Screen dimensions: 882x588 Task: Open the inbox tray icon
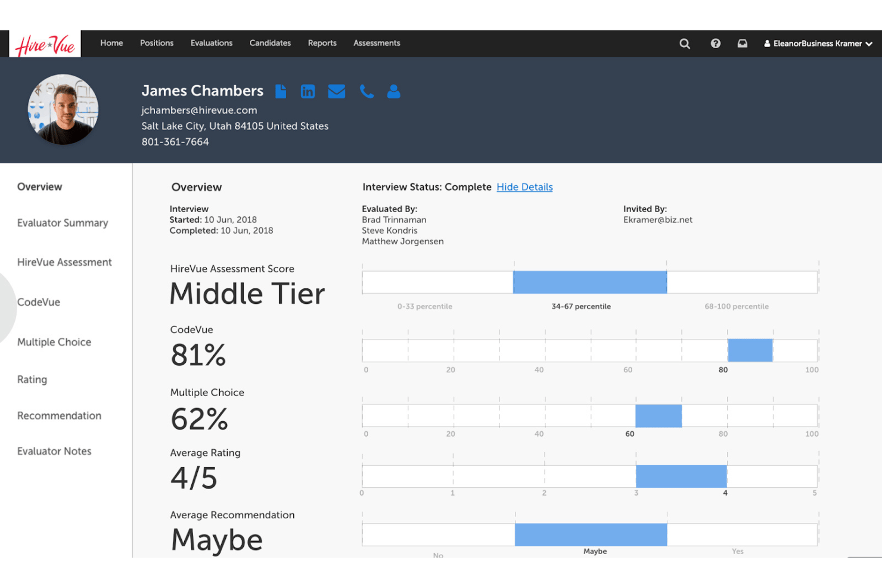click(x=743, y=43)
